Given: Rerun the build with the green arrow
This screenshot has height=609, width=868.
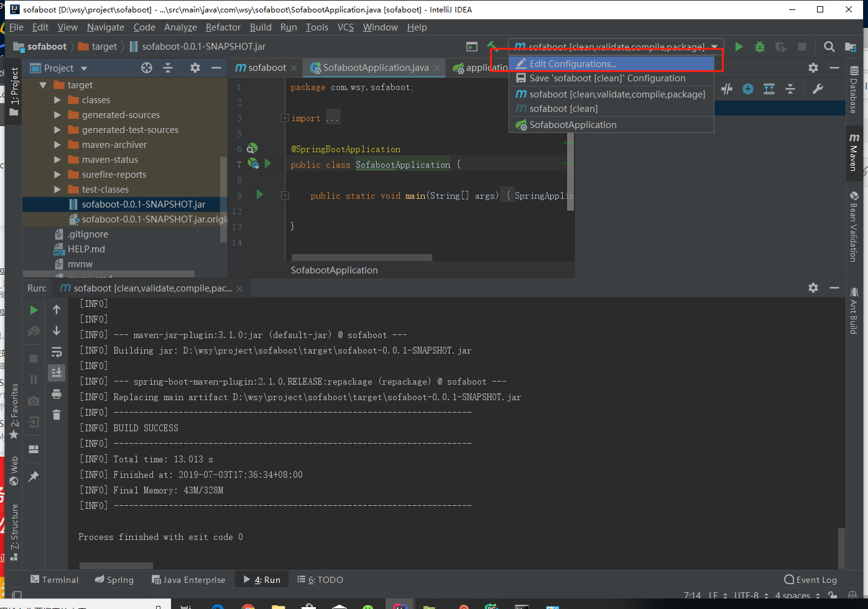Looking at the screenshot, I should pyautogui.click(x=34, y=310).
